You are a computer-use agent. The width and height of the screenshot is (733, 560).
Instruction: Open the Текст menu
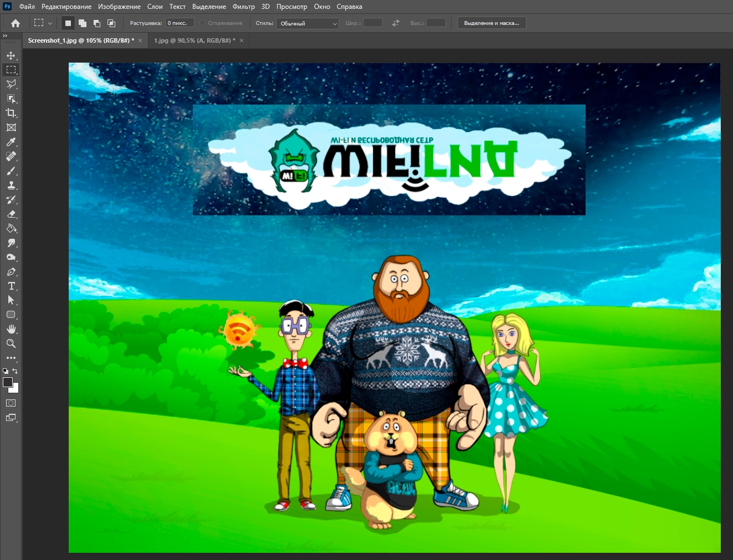(x=177, y=7)
